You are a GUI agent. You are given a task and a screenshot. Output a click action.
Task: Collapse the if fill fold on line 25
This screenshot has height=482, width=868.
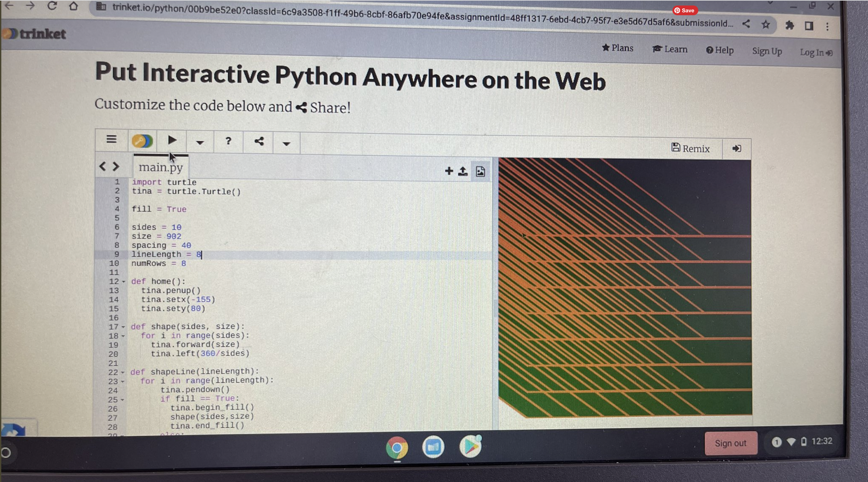point(122,400)
